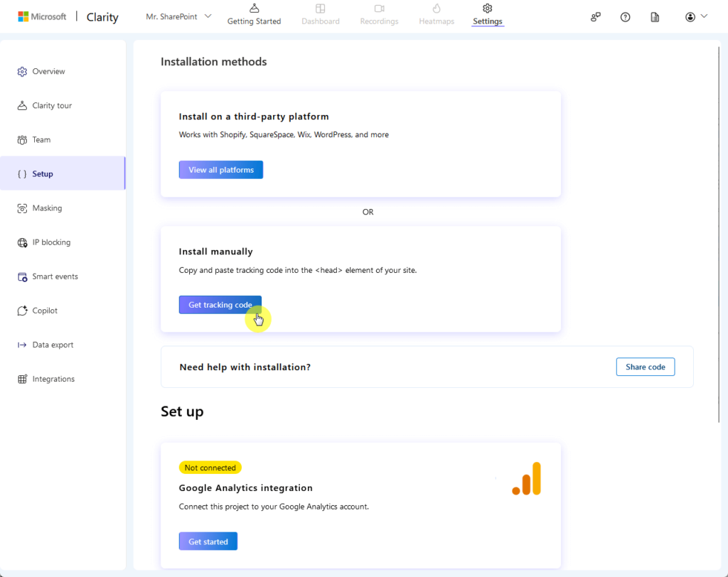
Task: Click the Copilot icon in sidebar
Action: click(x=22, y=311)
